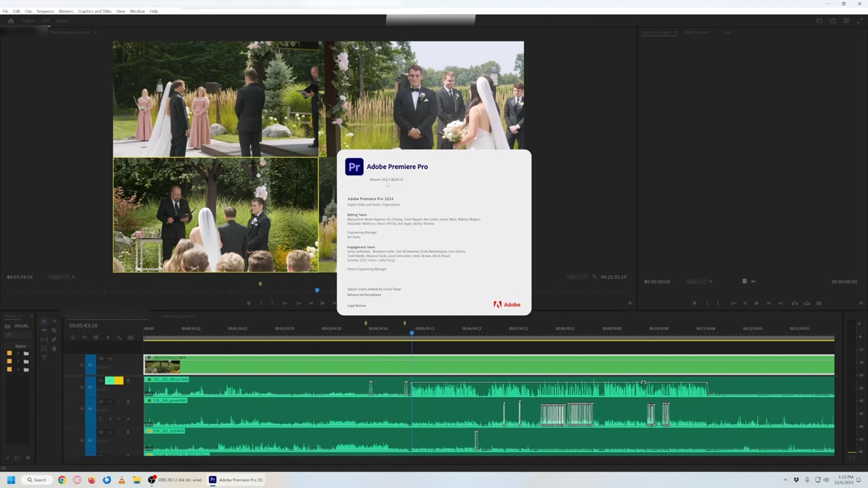Expand the first bin in Project panel
Viewport: 868px width, 488px height.
click(18, 353)
